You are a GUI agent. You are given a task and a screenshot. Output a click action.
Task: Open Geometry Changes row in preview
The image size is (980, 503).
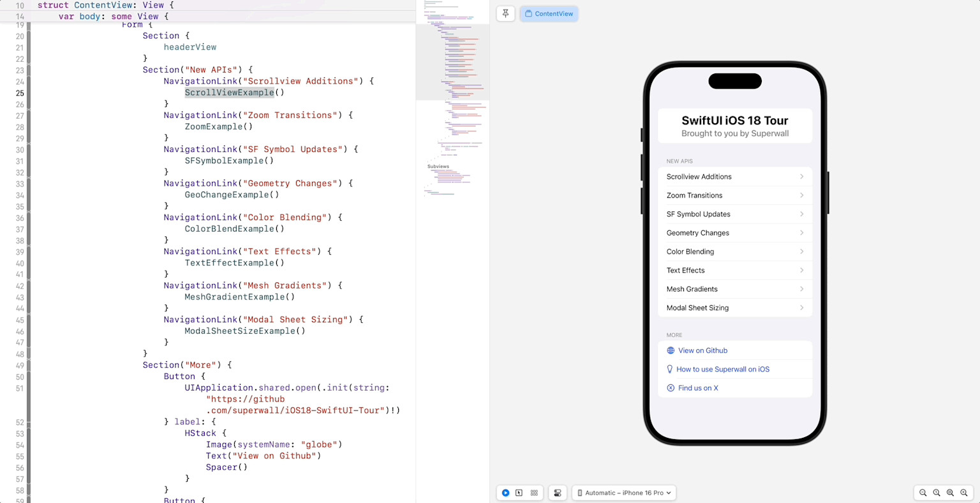coord(735,233)
